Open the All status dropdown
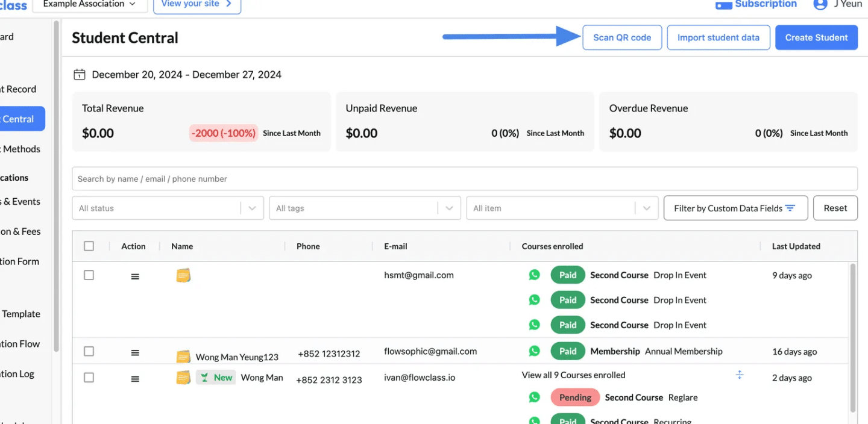The image size is (868, 424). [168, 208]
